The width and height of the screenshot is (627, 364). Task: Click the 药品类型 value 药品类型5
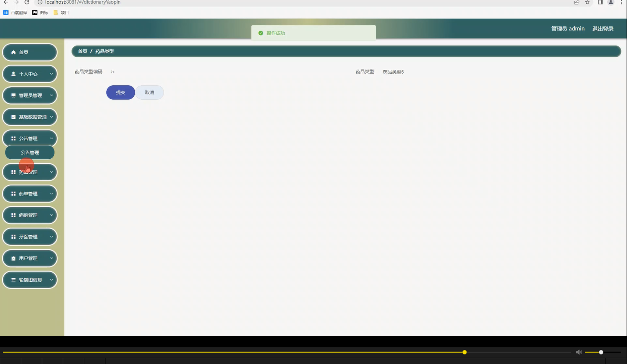pyautogui.click(x=393, y=72)
